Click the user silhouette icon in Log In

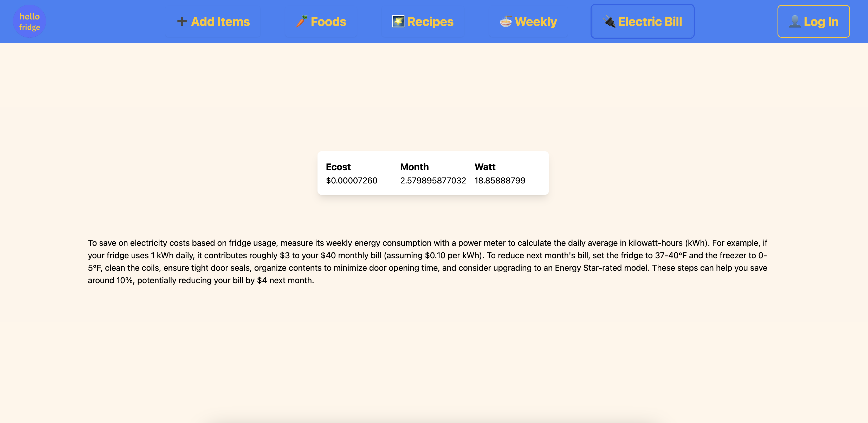coord(795,22)
